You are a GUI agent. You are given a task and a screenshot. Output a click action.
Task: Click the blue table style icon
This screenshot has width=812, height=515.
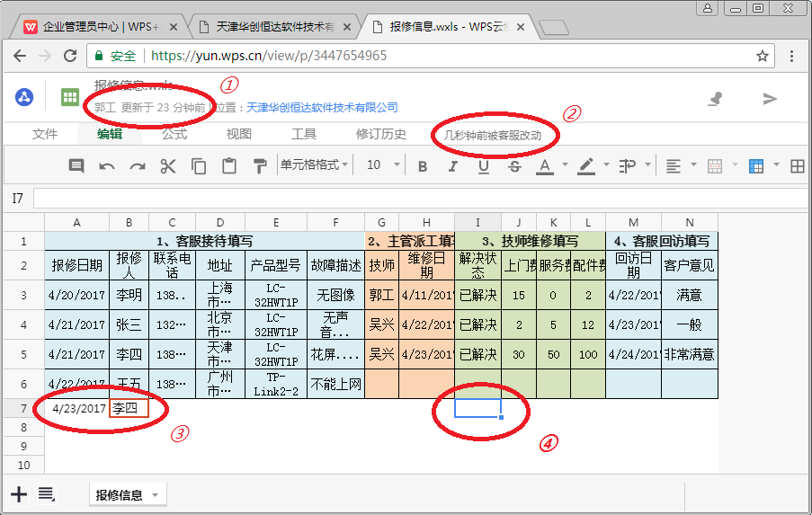click(756, 166)
